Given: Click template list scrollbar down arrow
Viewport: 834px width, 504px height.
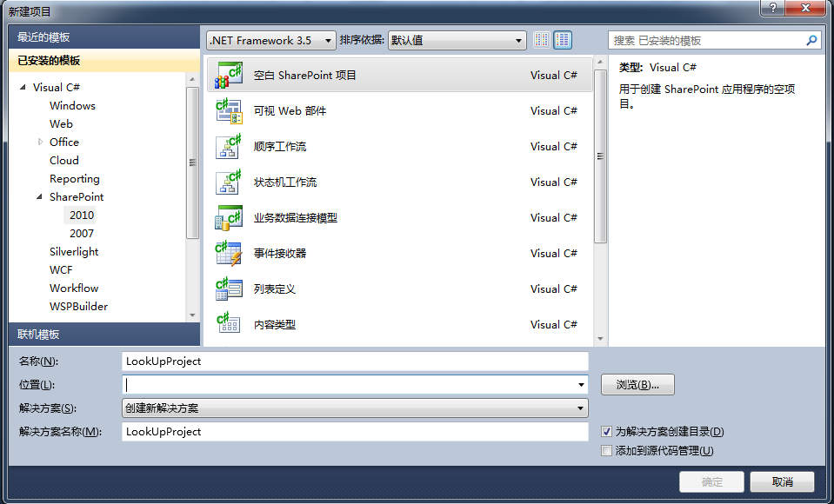Looking at the screenshot, I should [601, 339].
